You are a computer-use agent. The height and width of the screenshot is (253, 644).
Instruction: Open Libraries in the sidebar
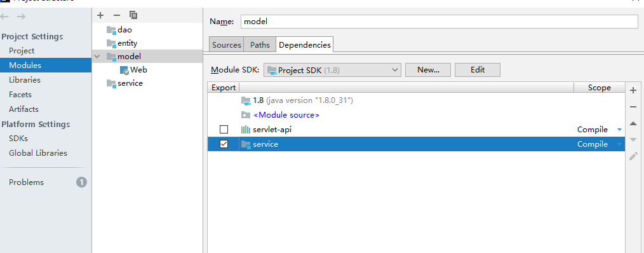(25, 80)
